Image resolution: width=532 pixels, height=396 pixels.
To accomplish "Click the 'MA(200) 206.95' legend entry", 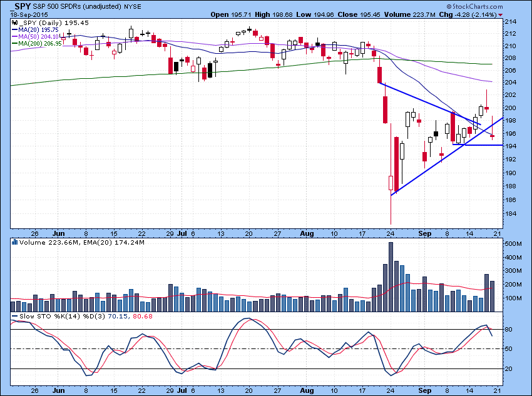I will [37, 43].
